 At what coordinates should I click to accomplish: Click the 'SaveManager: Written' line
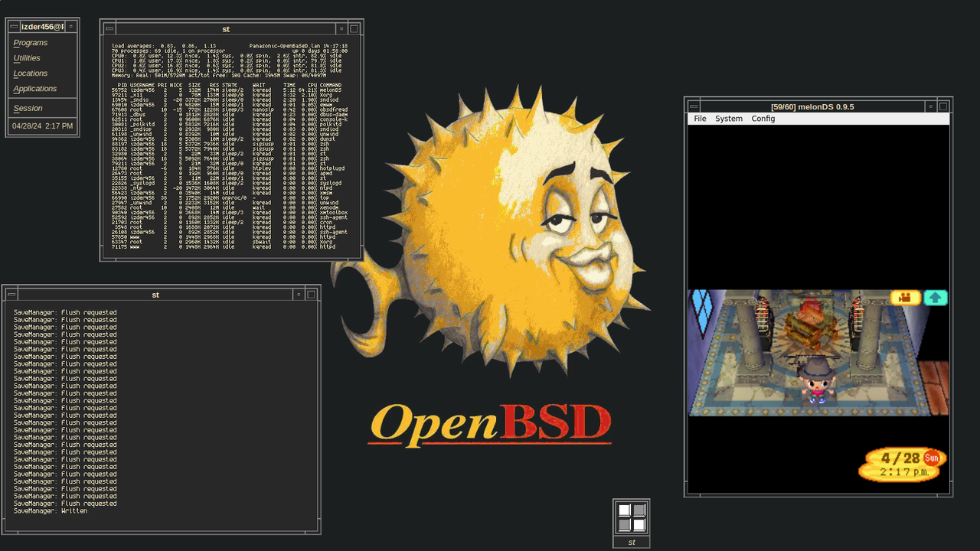click(51, 510)
